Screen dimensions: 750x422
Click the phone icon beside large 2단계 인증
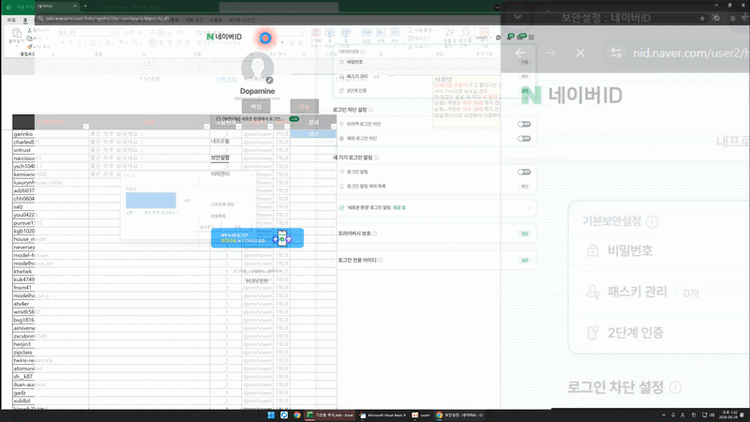(x=593, y=333)
